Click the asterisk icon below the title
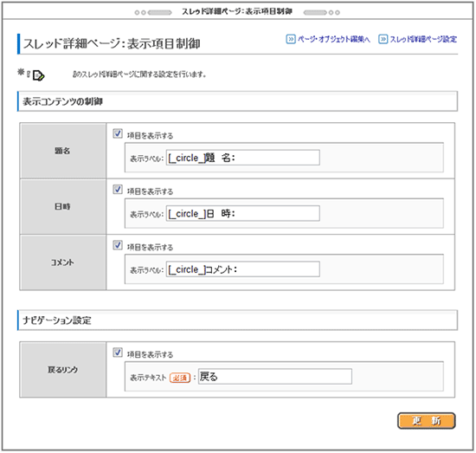The width and height of the screenshot is (476, 453). (21, 72)
